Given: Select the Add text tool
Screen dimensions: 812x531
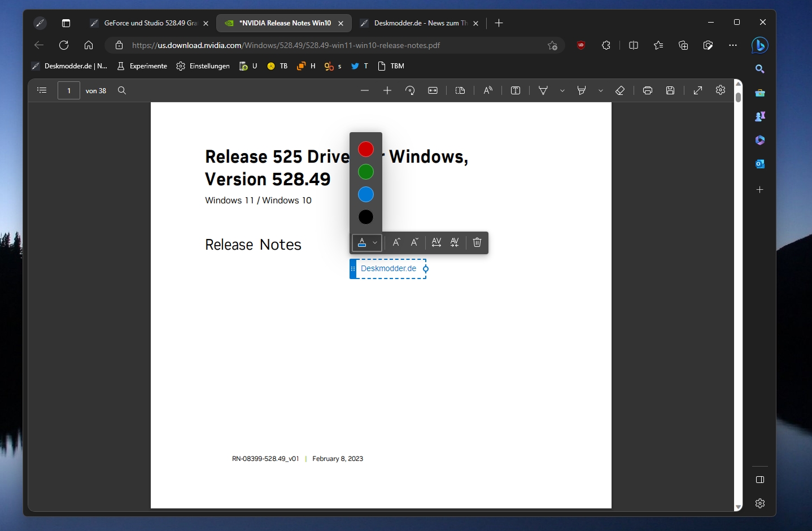Looking at the screenshot, I should (516, 90).
